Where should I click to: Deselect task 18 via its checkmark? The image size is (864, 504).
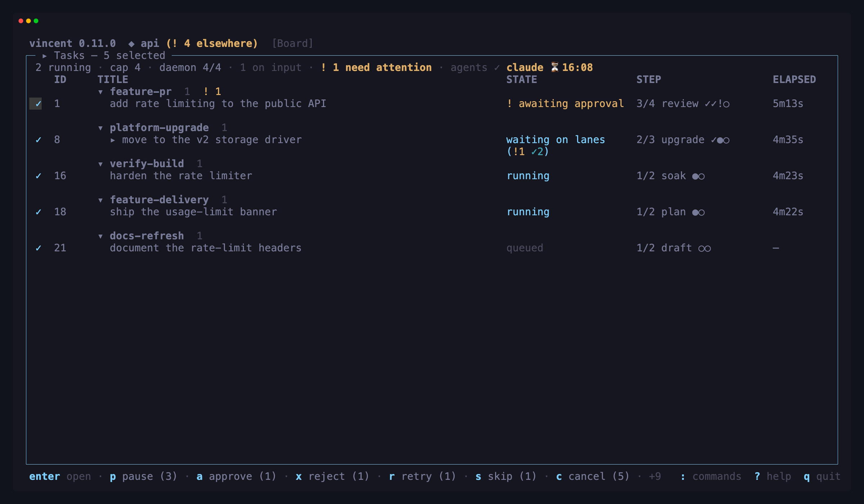click(x=39, y=212)
